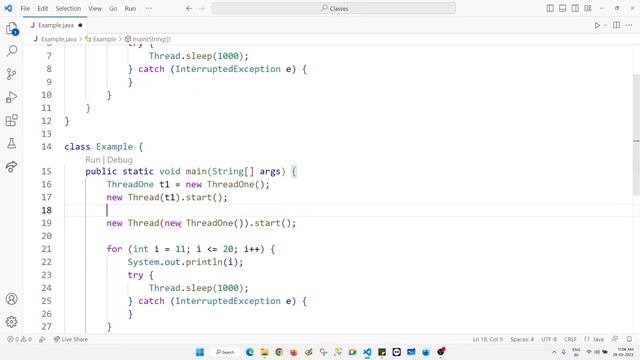The image size is (640, 360).
Task: Click the ThreadOne type on line 16
Action: pyautogui.click(x=130, y=184)
